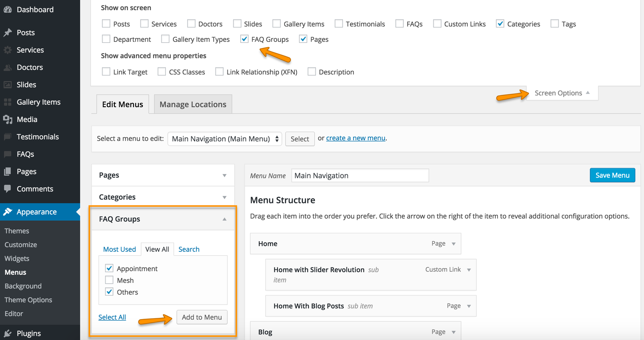Collapse the Screen Options panel
This screenshot has width=644, height=340.
[x=562, y=93]
